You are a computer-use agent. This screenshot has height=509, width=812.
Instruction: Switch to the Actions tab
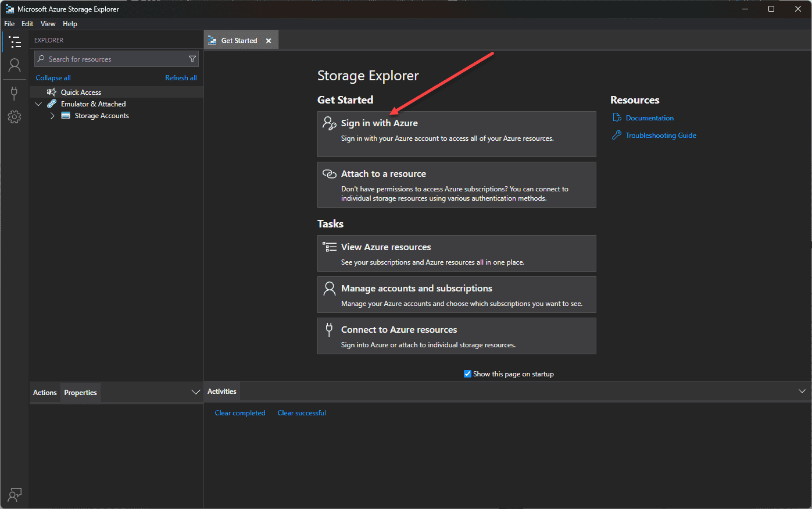coord(45,393)
